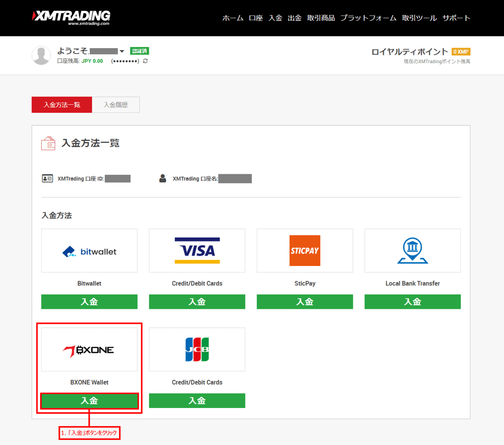This screenshot has width=504, height=445.
Task: Select the JCB card logo tile
Action: click(x=197, y=350)
